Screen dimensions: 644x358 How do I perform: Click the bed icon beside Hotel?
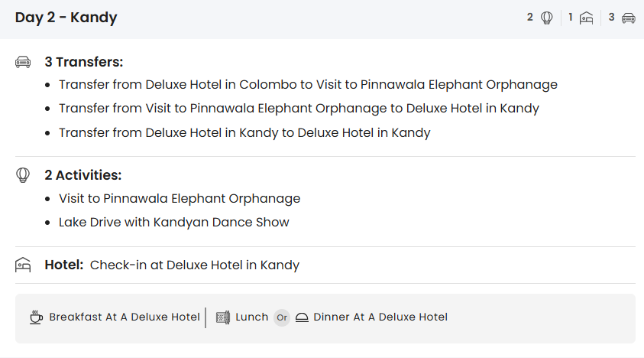click(x=23, y=265)
